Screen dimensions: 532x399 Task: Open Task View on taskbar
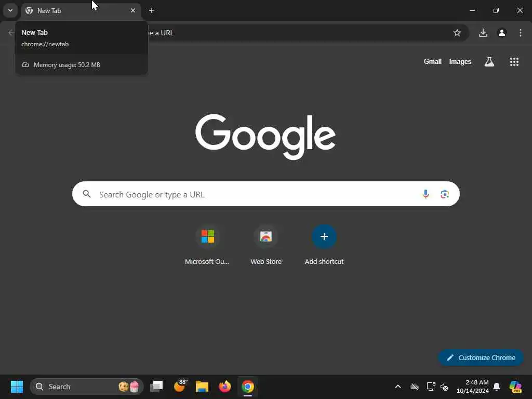click(156, 387)
